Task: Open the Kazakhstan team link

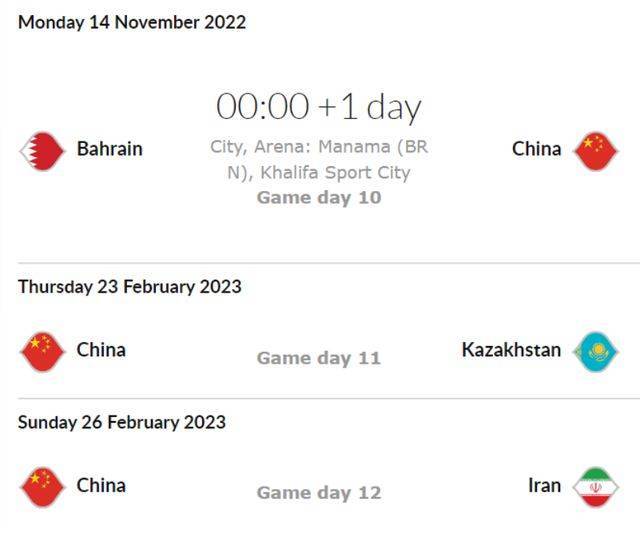Action: coord(511,350)
